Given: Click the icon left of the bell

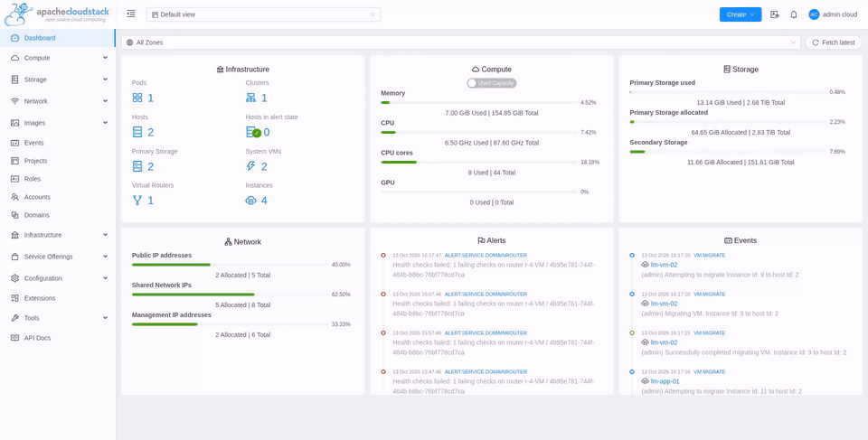Looking at the screenshot, I should (x=775, y=15).
